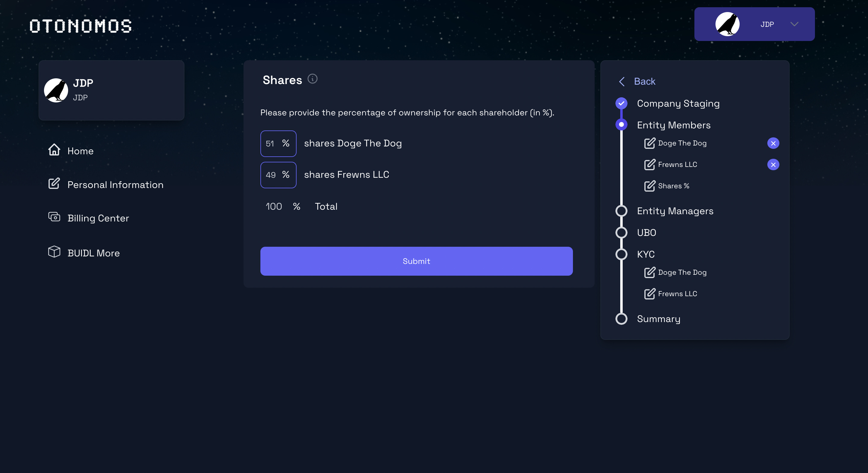Click edit icon for KYC Frewns LLC
Image resolution: width=868 pixels, height=473 pixels.
coord(650,294)
